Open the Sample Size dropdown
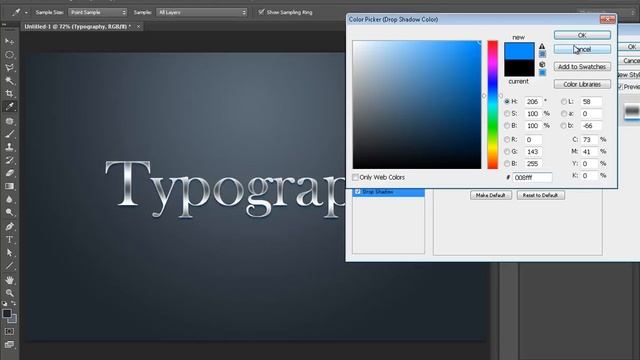This screenshot has height=360, width=640. (x=98, y=12)
